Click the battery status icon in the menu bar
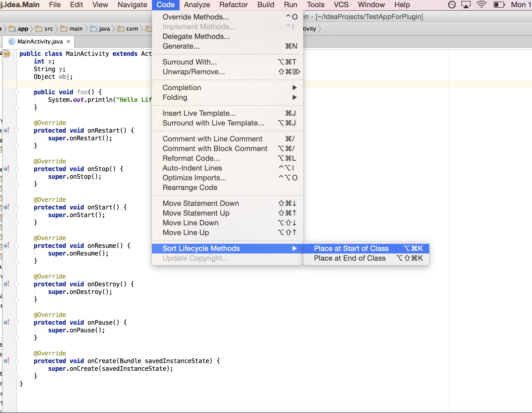Screen dimensions: 532x413 pos(499,4)
